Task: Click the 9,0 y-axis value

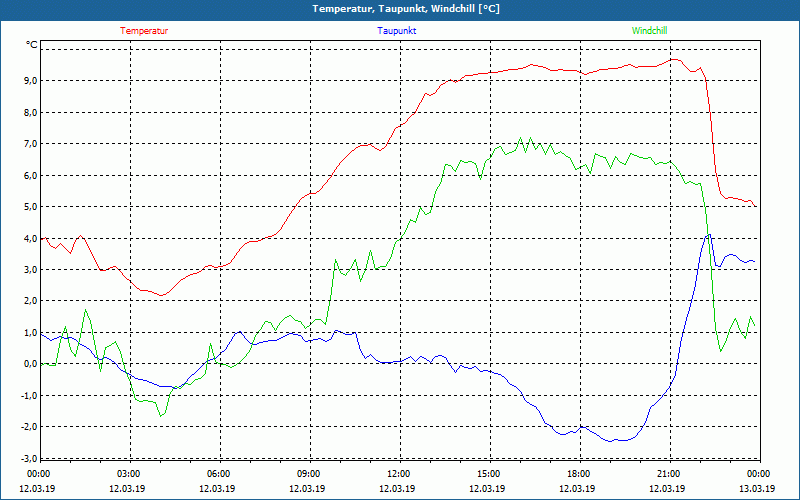Action: coord(30,81)
